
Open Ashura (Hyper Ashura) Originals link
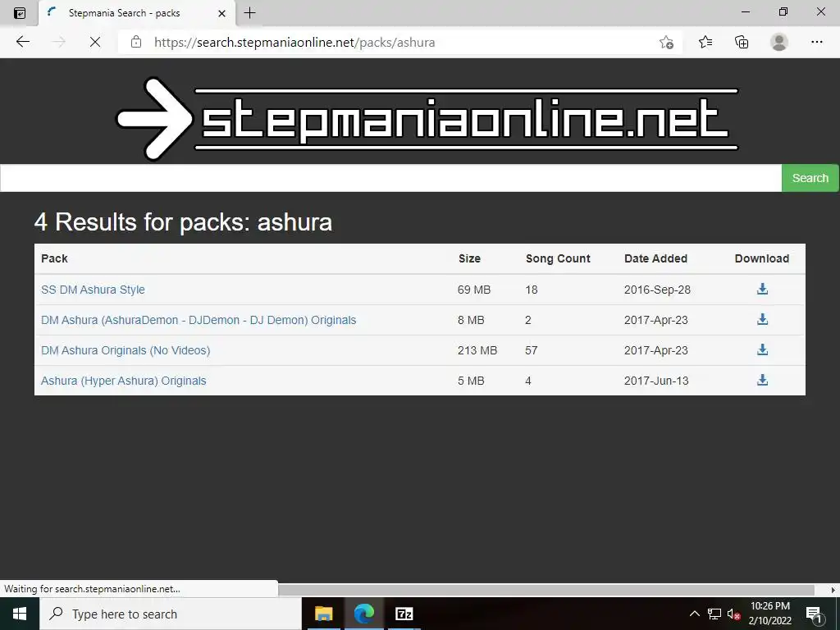[123, 381]
